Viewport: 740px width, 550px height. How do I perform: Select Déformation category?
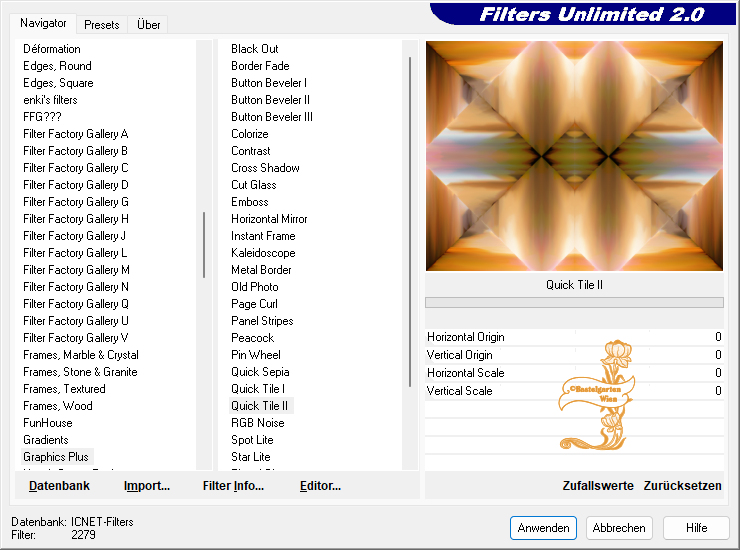click(x=52, y=49)
